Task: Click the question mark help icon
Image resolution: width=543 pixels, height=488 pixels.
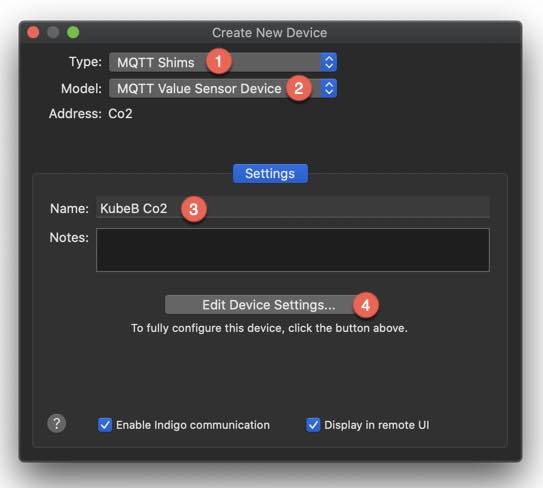Action: pyautogui.click(x=56, y=423)
